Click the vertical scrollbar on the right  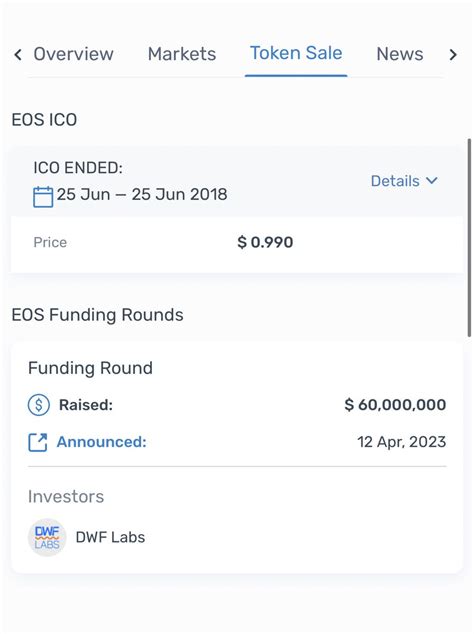[x=469, y=237]
